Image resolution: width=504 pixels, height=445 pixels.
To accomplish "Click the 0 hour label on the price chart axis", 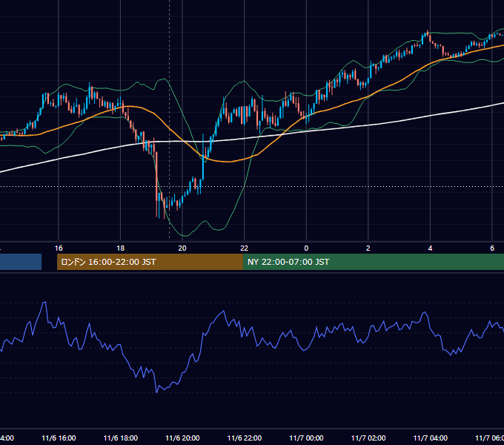I will [x=306, y=248].
